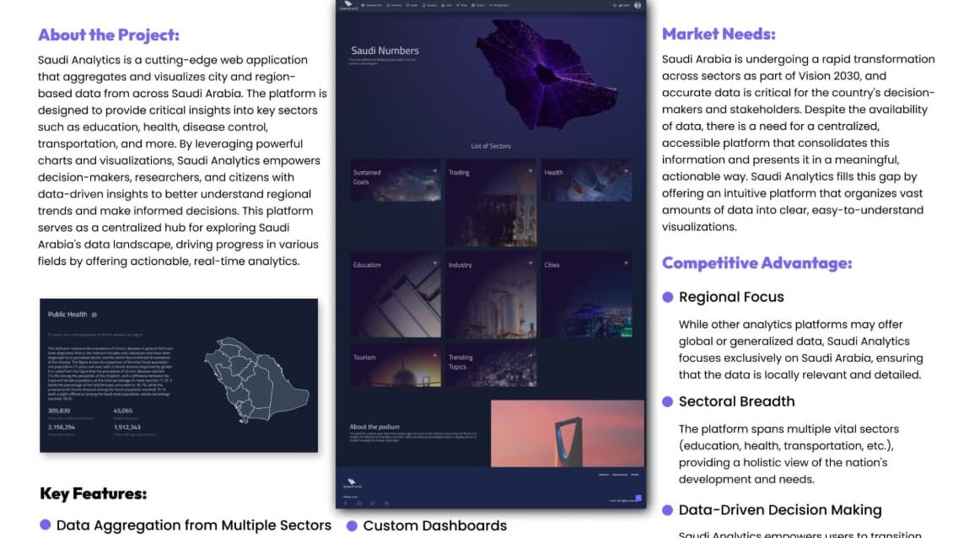Click the About the podium building image
The image size is (980, 538).
point(568,433)
